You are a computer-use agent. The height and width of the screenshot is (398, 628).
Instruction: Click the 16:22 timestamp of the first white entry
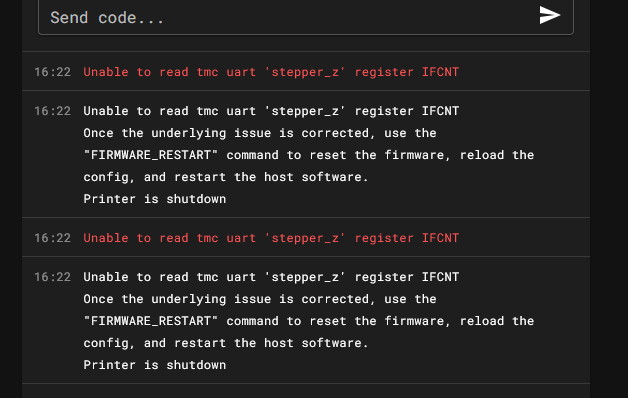tap(52, 111)
